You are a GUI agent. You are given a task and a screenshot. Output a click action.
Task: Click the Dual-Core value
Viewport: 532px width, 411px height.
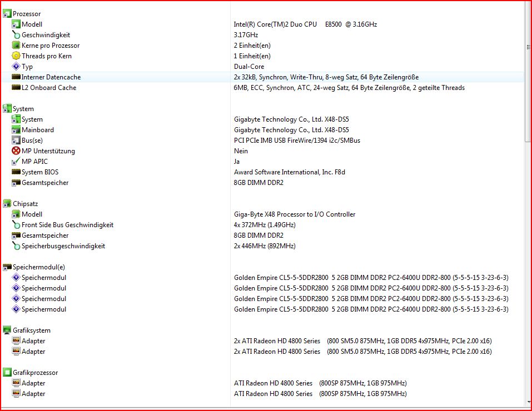tap(249, 67)
